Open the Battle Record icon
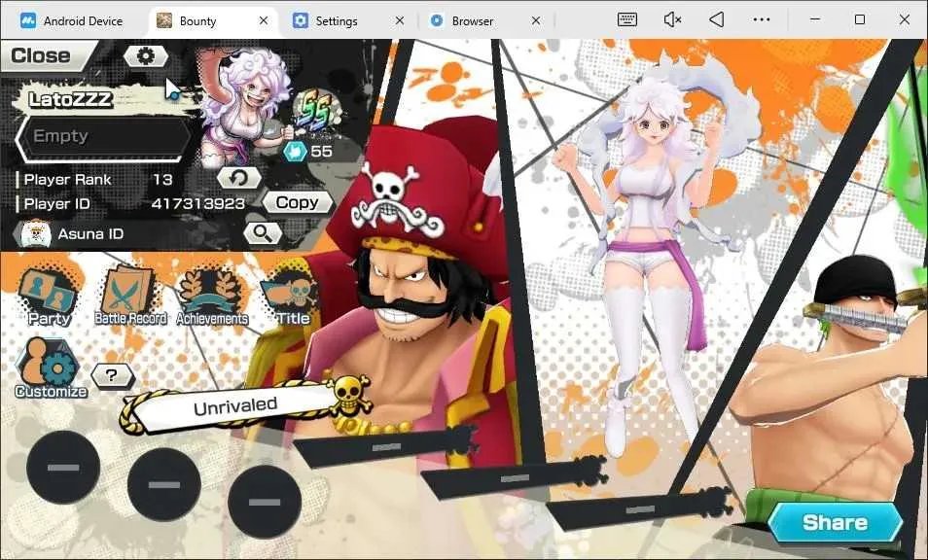Screen dimensions: 928x560 coord(130,296)
